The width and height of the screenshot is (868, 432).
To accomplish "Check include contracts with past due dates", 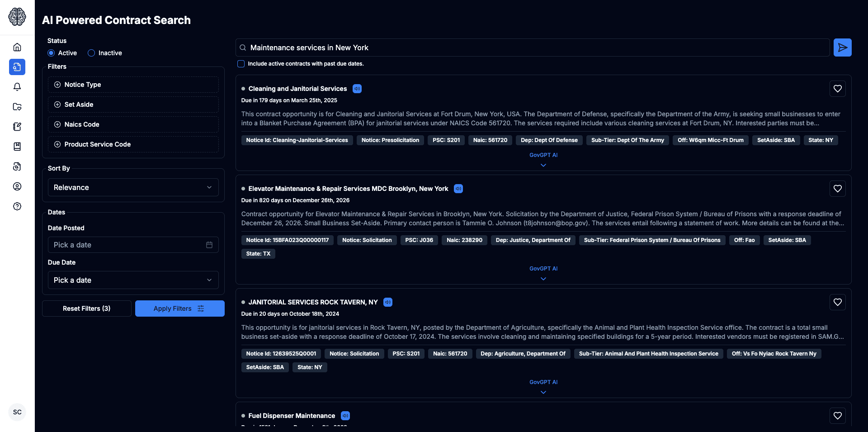I will click(241, 64).
